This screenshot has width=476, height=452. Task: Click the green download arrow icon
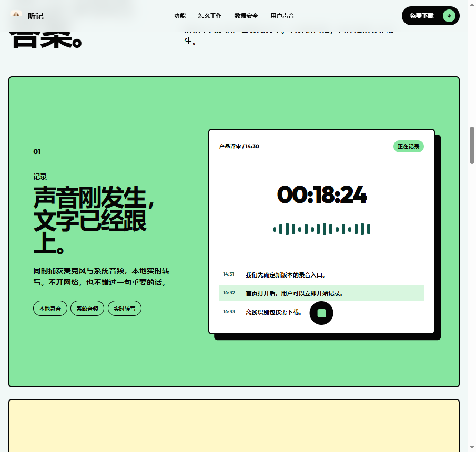click(449, 16)
